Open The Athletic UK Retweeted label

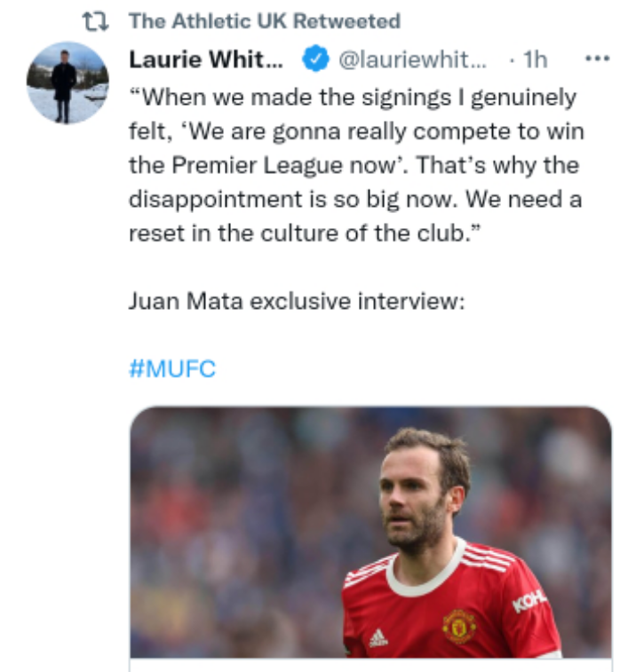(265, 21)
